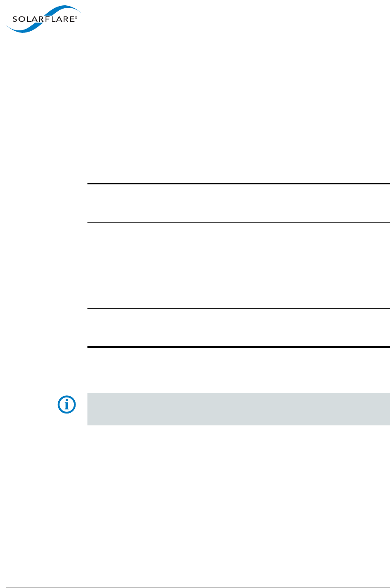
Task: Click the thick top table border
Action: (238, 184)
